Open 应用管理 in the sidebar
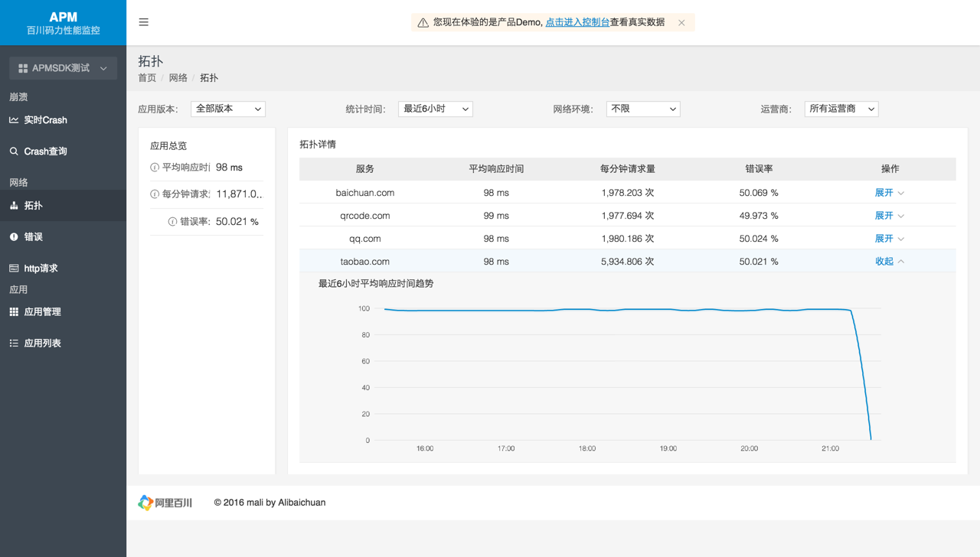This screenshot has width=980, height=557. 63,312
